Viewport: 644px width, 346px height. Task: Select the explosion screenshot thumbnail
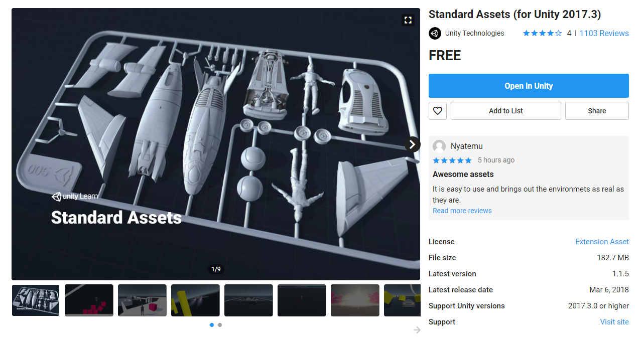pyautogui.click(x=355, y=300)
